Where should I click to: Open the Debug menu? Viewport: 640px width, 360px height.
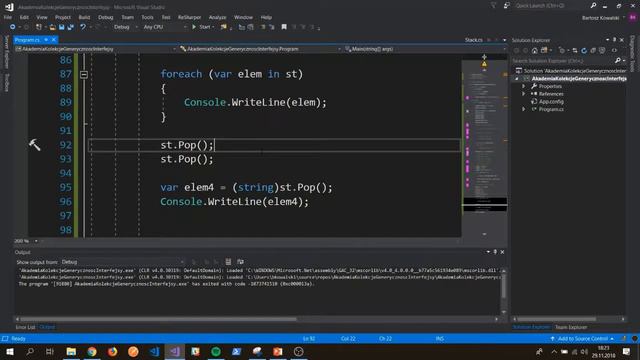point(105,17)
